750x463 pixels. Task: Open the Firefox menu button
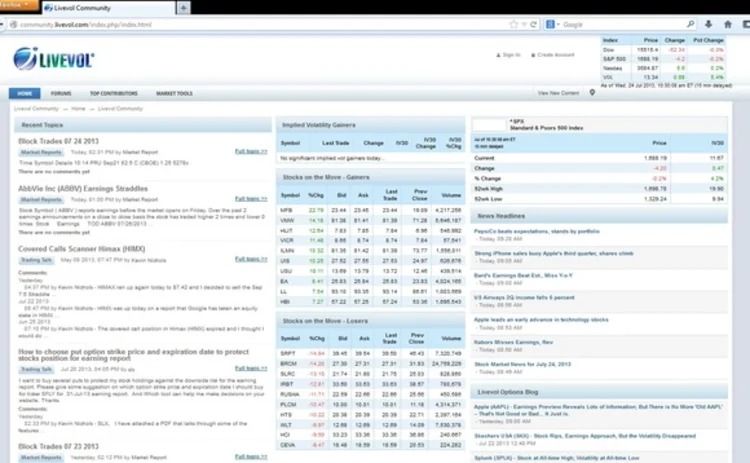(18, 5)
